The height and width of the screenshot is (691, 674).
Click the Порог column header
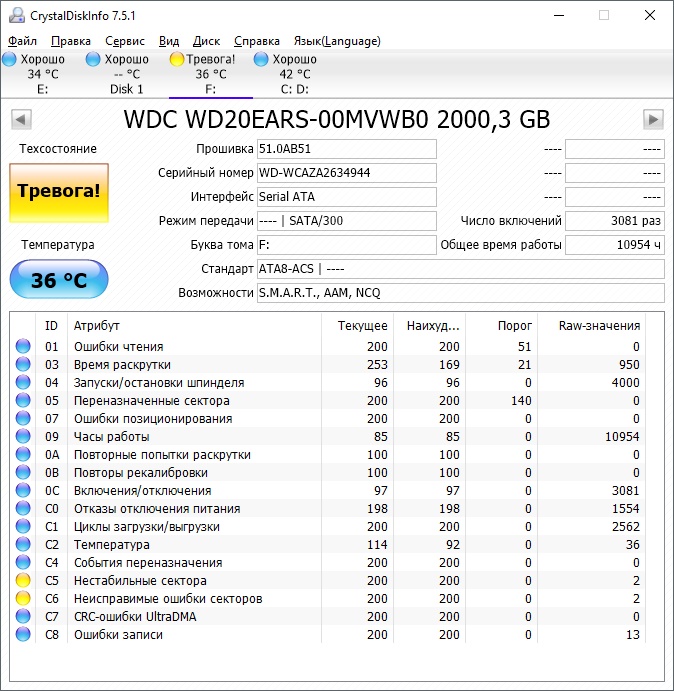pyautogui.click(x=502, y=326)
